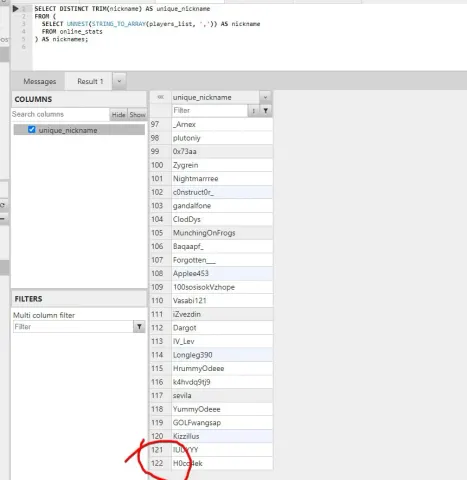Select cell 'Longleg390'
Image resolution: width=467 pixels, height=480 pixels.
click(222, 355)
